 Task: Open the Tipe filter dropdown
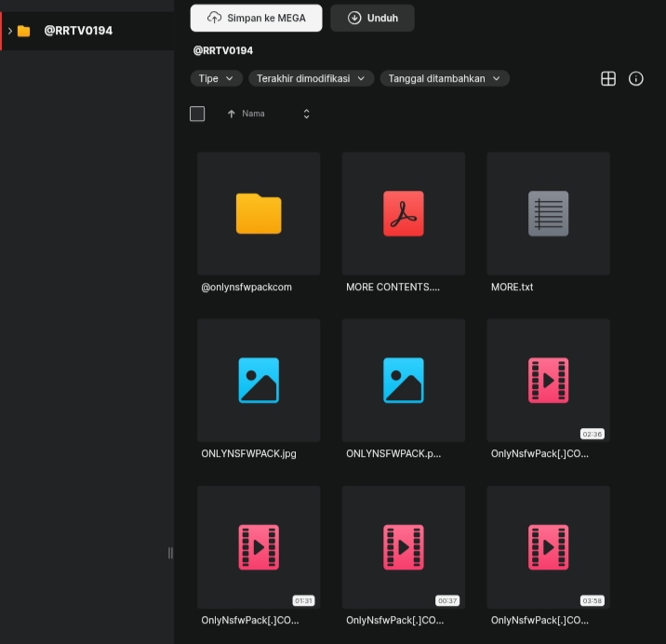(x=216, y=78)
